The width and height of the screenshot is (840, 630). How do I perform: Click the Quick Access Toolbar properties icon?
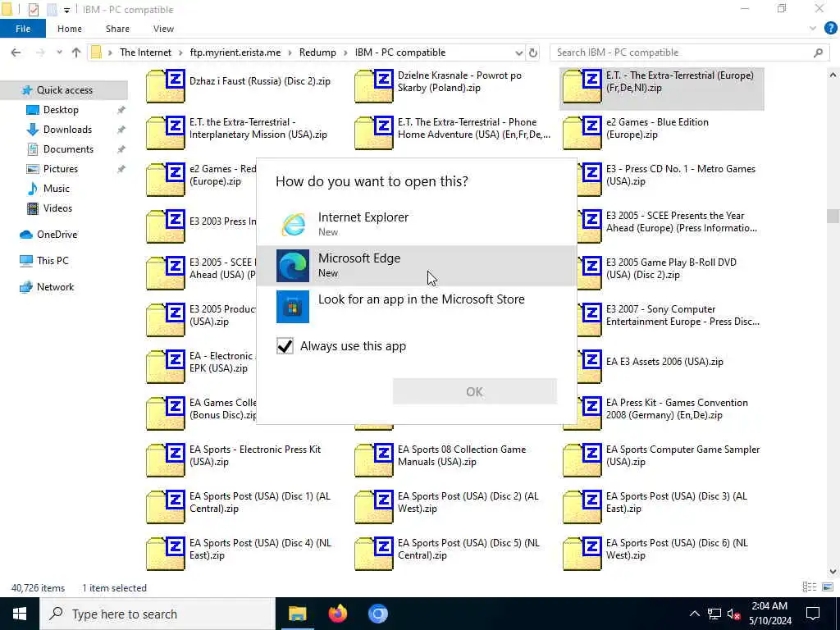pos(33,10)
